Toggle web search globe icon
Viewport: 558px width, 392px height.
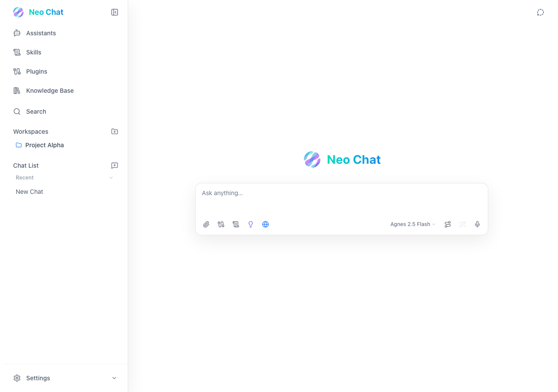coord(265,224)
